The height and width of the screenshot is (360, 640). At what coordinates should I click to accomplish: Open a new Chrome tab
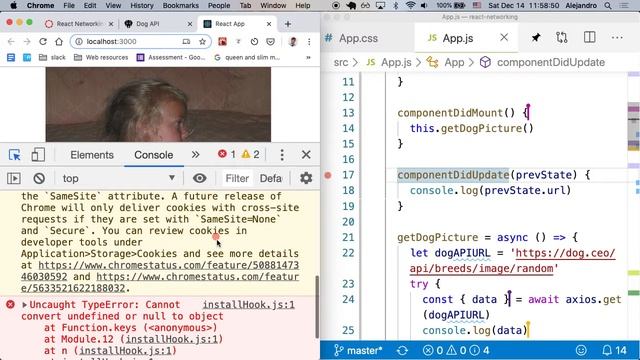tap(288, 24)
